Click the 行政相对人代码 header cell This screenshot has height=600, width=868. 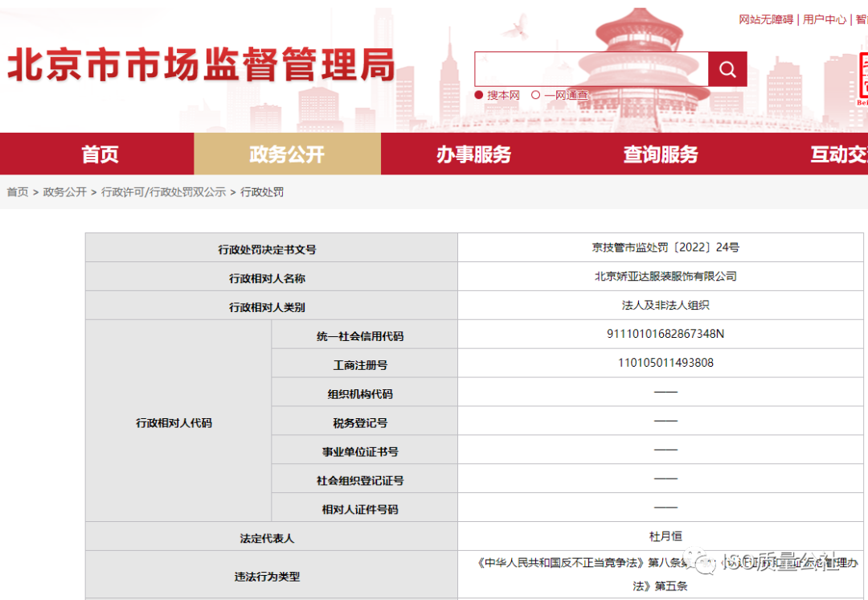[178, 421]
